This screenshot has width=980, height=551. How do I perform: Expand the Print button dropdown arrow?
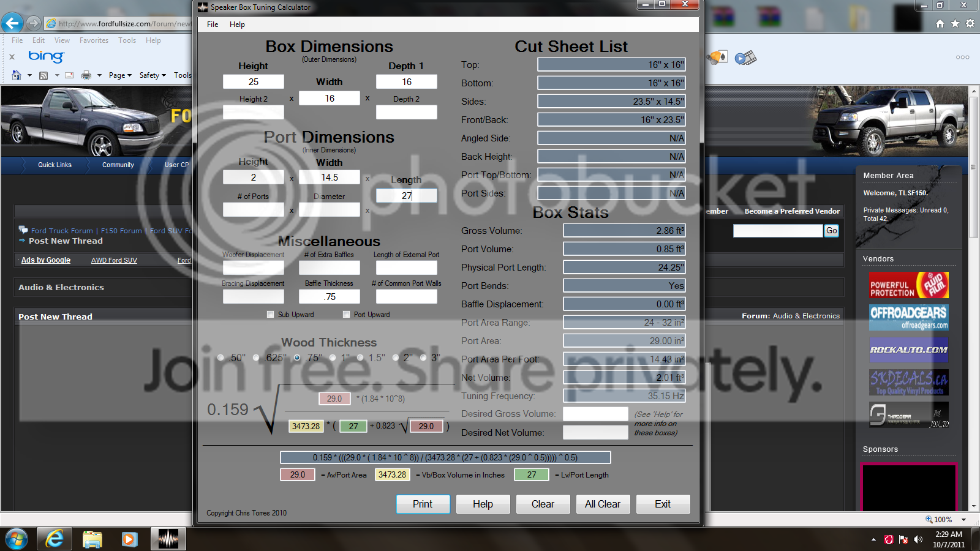[x=99, y=75]
